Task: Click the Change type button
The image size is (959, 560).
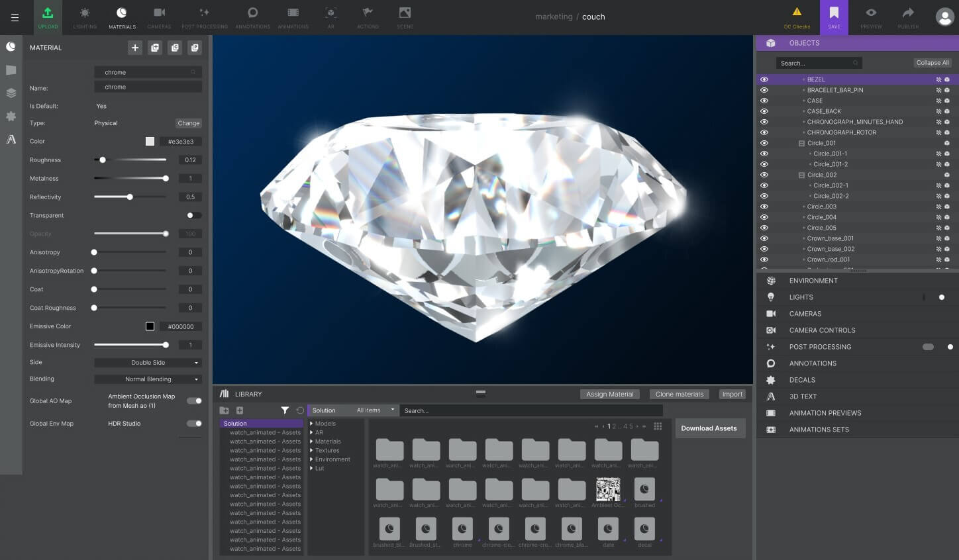Action: click(x=189, y=123)
